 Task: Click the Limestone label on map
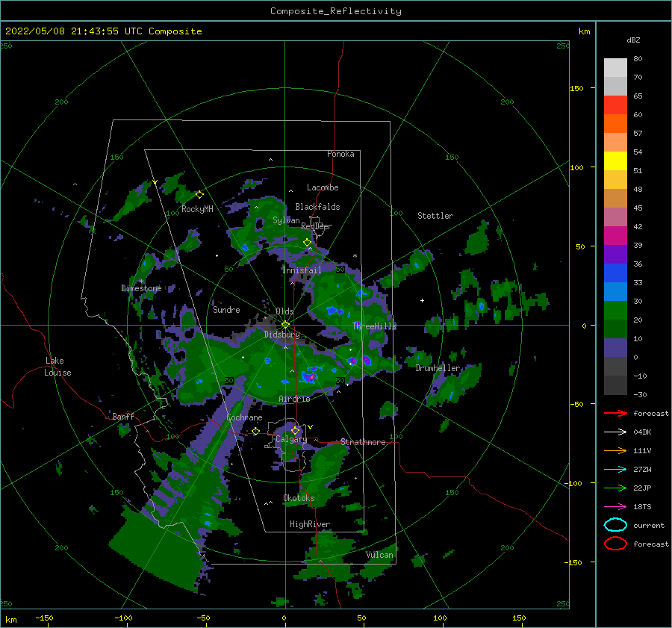[141, 288]
